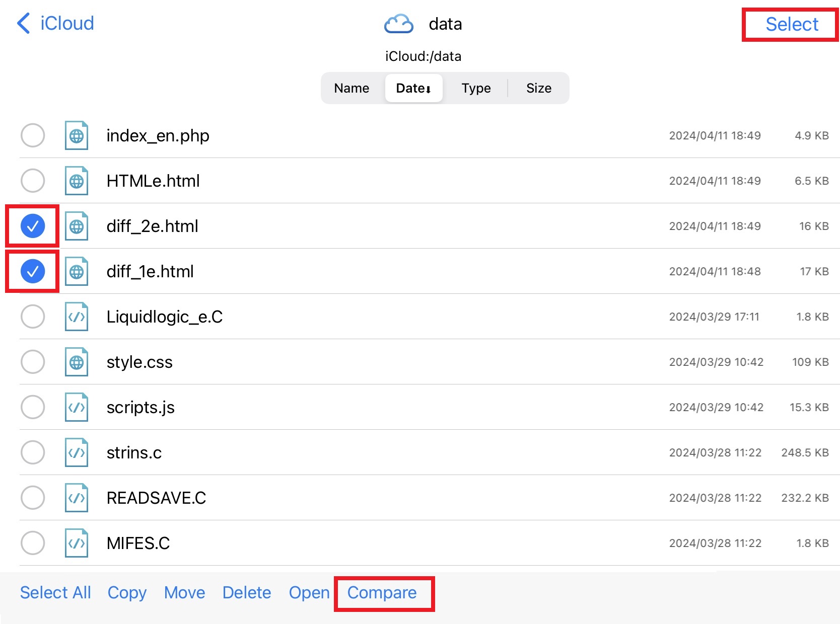Toggle Date sort order
840x624 pixels.
[x=413, y=88]
